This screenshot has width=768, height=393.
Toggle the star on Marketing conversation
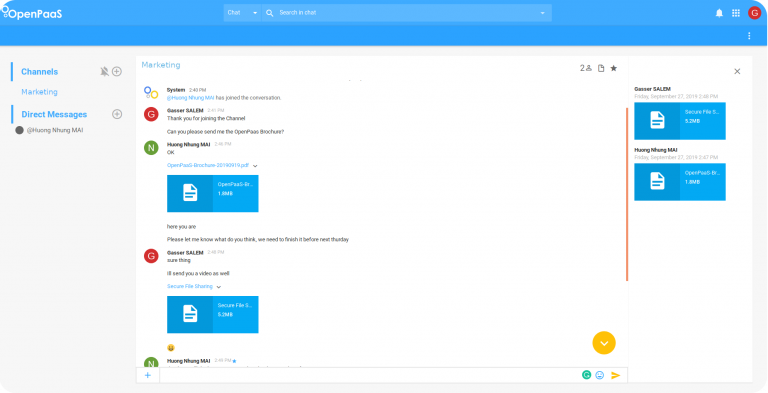point(614,68)
